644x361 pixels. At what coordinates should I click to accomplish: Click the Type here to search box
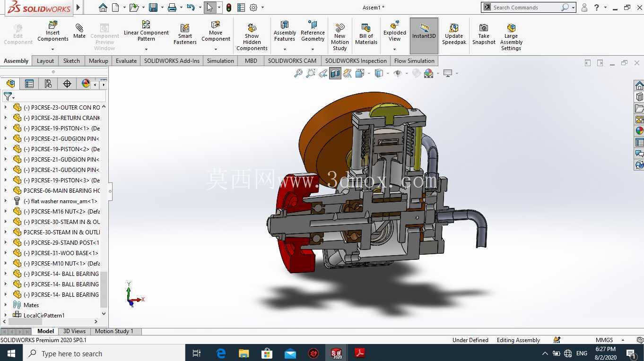point(104,353)
